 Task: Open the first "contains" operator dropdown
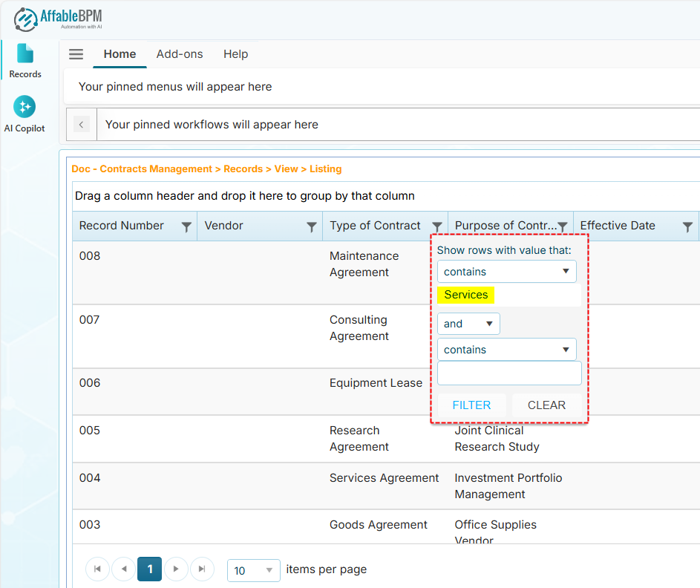(507, 271)
